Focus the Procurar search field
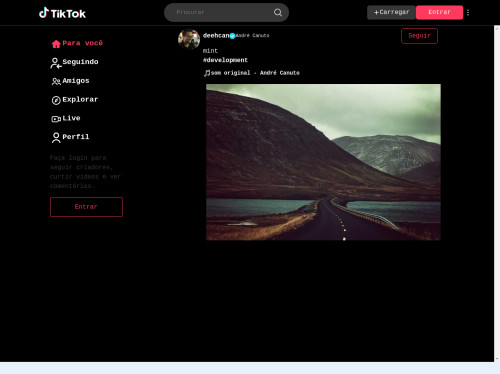Screen dimensions: 500x374 (x=223, y=12)
